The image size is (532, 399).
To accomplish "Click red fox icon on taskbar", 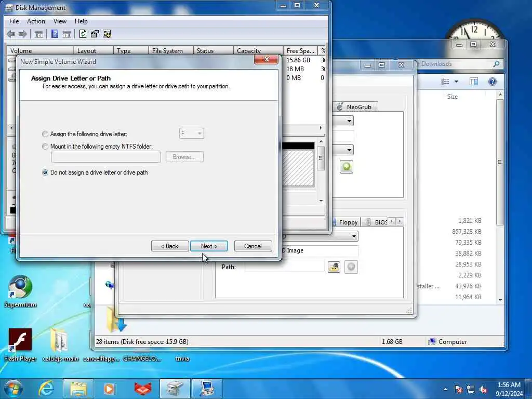I will [x=143, y=389].
